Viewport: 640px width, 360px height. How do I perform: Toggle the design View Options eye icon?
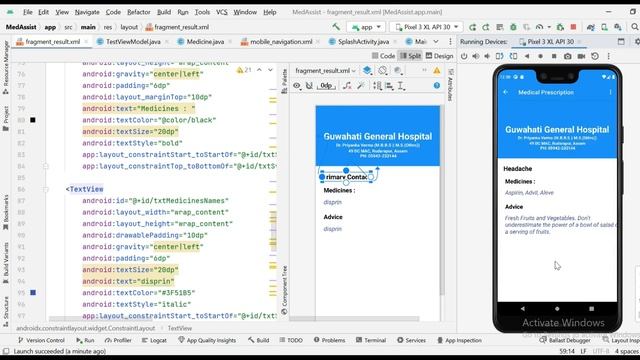297,86
